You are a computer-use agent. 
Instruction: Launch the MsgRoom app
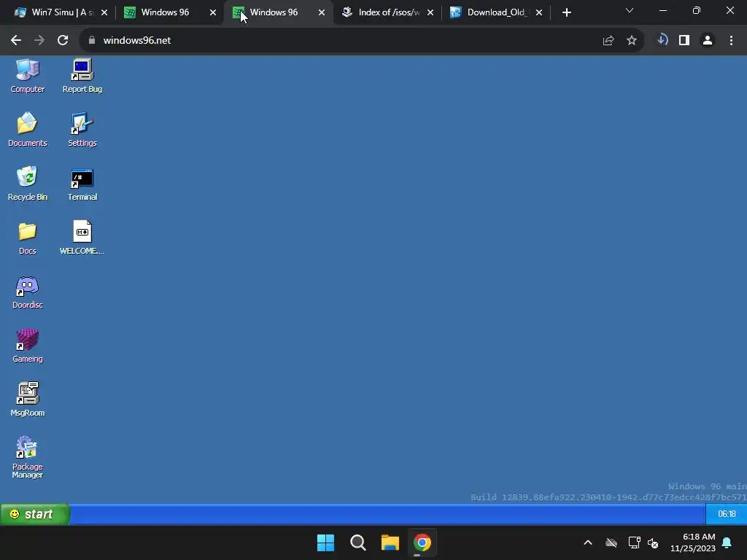pyautogui.click(x=27, y=400)
